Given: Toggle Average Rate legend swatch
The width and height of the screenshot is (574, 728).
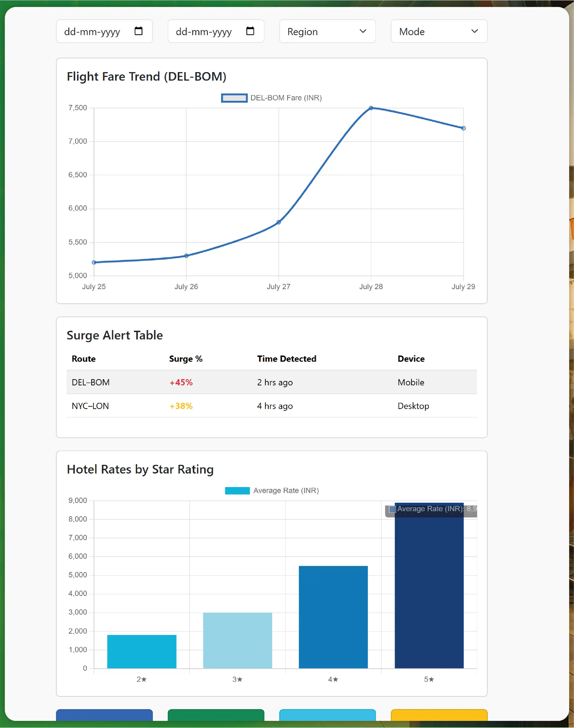Looking at the screenshot, I should tap(237, 491).
